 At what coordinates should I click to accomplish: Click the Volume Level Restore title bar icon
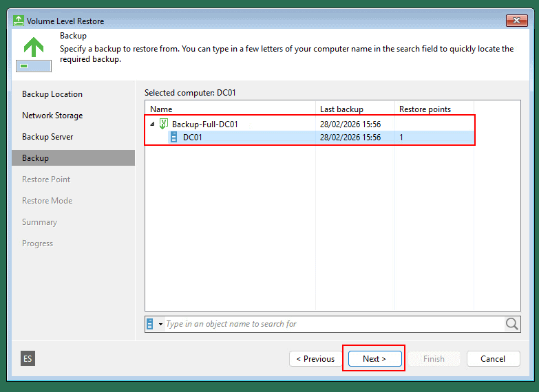pyautogui.click(x=19, y=21)
